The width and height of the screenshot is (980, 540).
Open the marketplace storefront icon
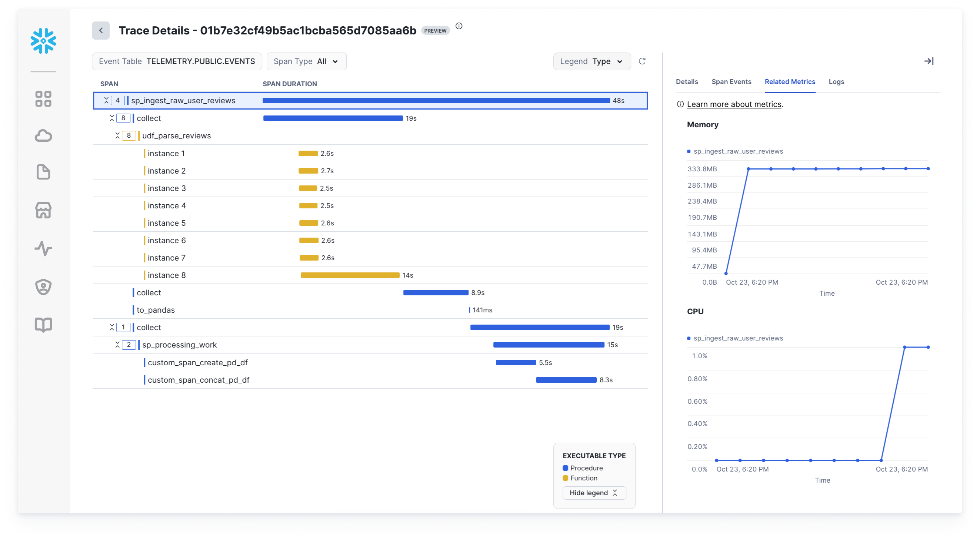tap(43, 210)
